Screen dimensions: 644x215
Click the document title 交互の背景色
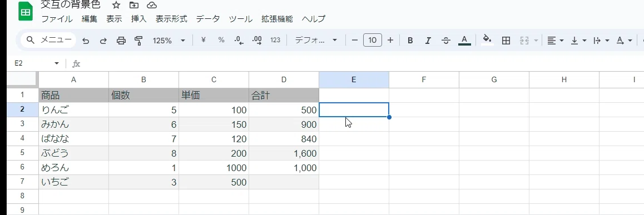pyautogui.click(x=70, y=5)
